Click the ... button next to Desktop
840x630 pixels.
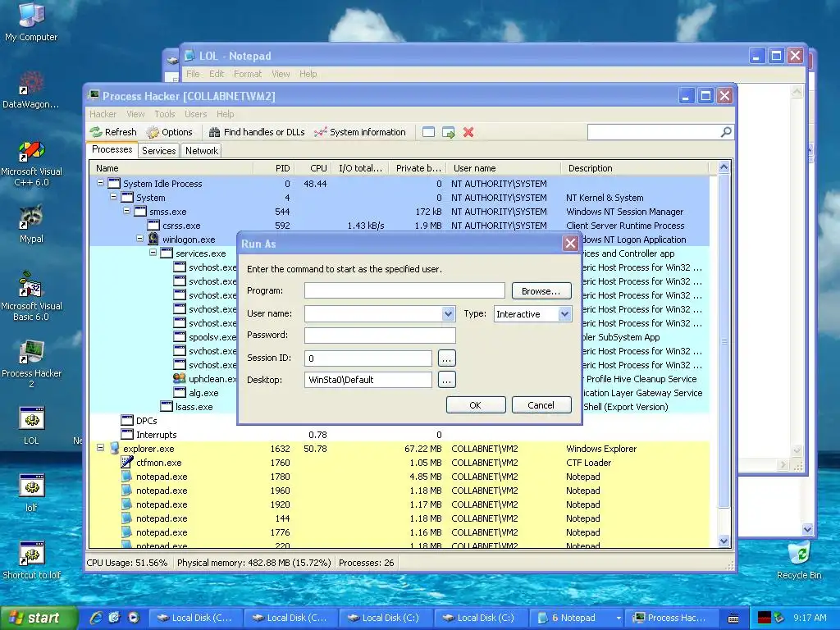pos(447,380)
